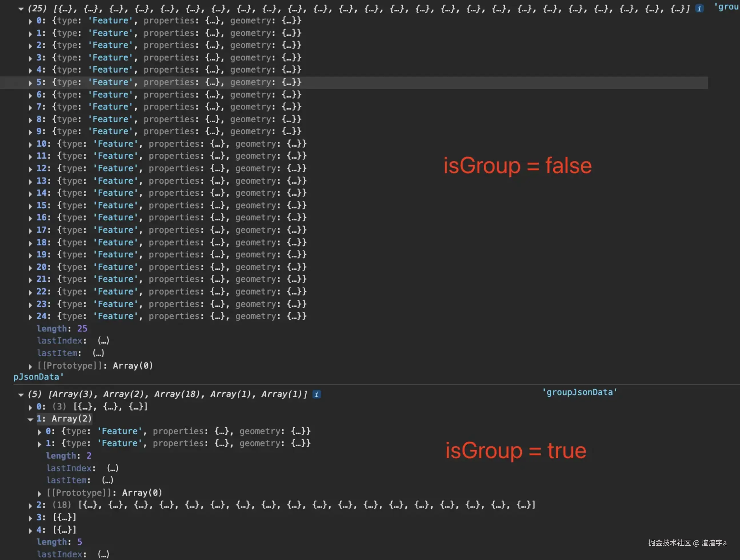This screenshot has width=740, height=560.
Task: Expand group 0 with 3 items
Action: (x=31, y=407)
